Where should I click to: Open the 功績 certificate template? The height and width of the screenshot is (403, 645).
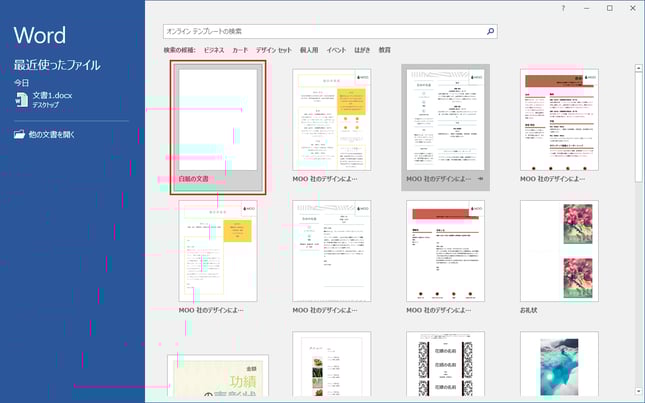[218, 375]
